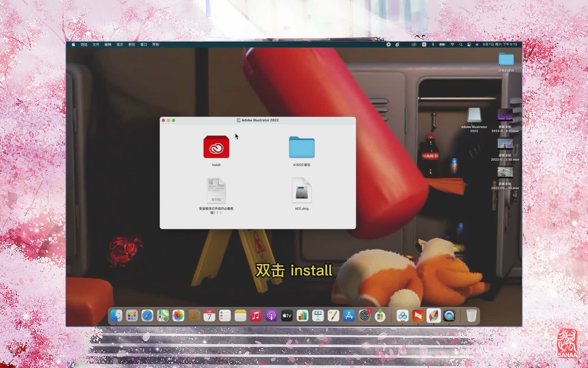Launch Safari from the dock
588x368 pixels.
click(x=147, y=316)
